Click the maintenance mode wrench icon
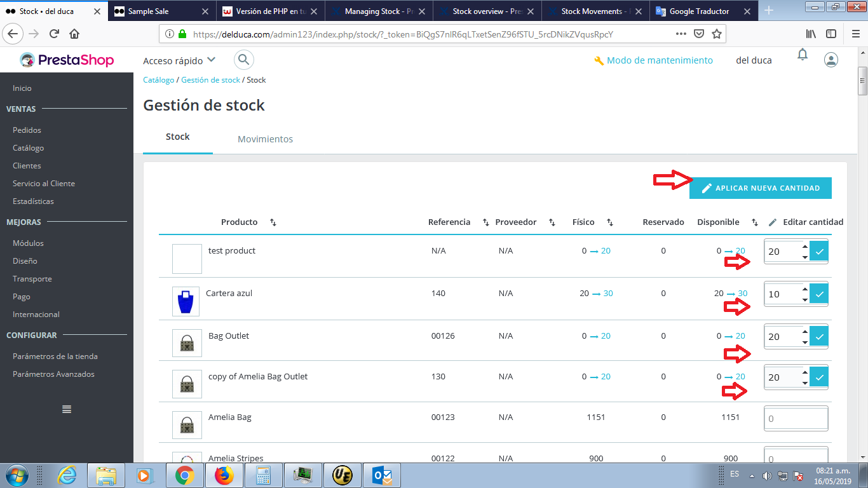Image resolution: width=868 pixels, height=488 pixels. (599, 60)
